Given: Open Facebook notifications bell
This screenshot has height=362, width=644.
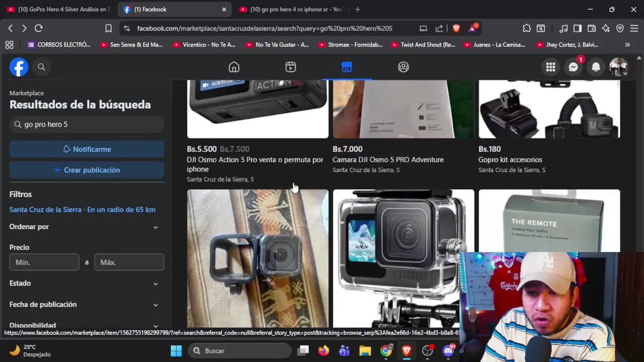Looking at the screenshot, I should [596, 67].
